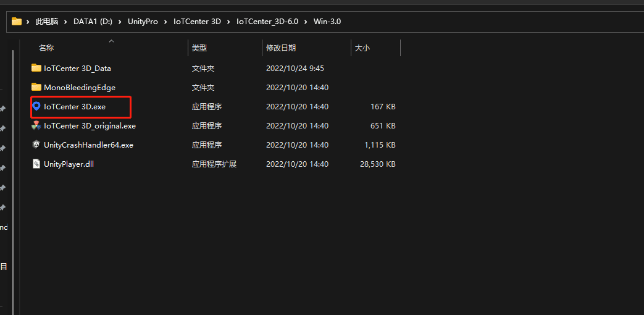Select the MonoBleedingEdge folder name
Image resolution: width=644 pixels, height=315 pixels.
coord(80,88)
